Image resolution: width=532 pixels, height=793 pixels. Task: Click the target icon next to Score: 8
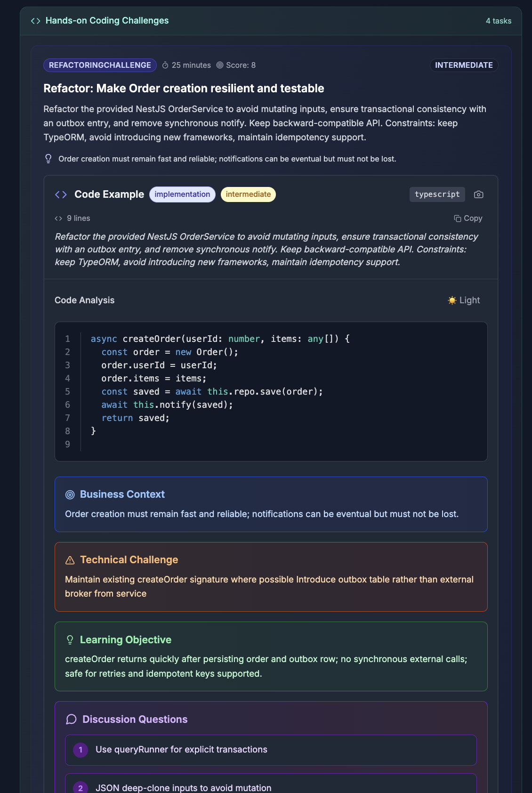point(219,65)
